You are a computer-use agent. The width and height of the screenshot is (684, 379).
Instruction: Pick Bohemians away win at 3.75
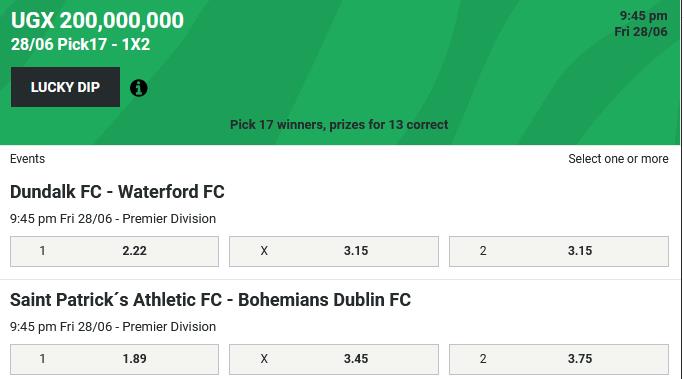click(x=559, y=359)
